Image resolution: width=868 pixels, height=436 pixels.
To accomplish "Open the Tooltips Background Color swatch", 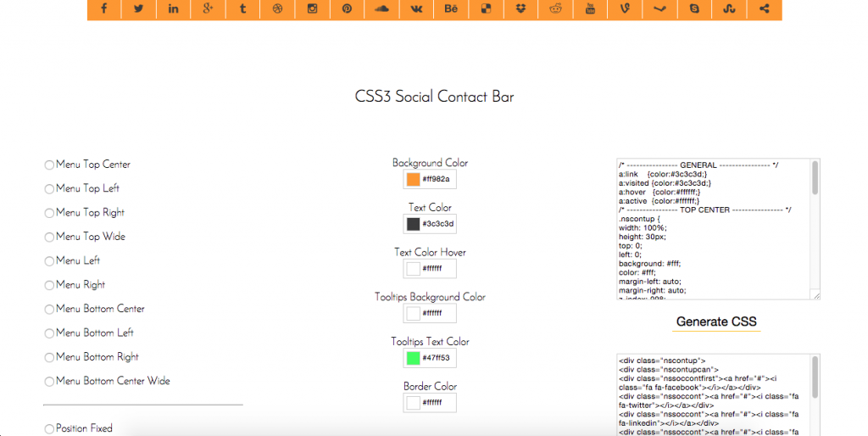I will pyautogui.click(x=413, y=314).
